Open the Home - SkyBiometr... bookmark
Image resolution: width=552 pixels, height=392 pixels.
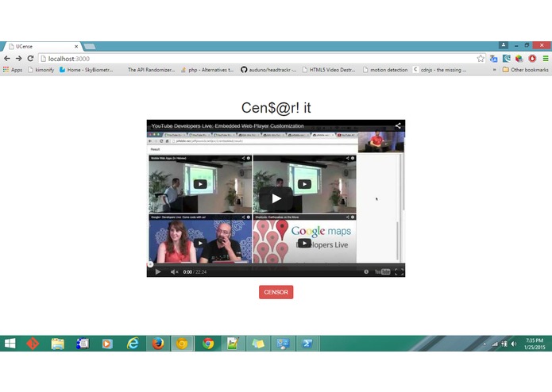coord(87,70)
